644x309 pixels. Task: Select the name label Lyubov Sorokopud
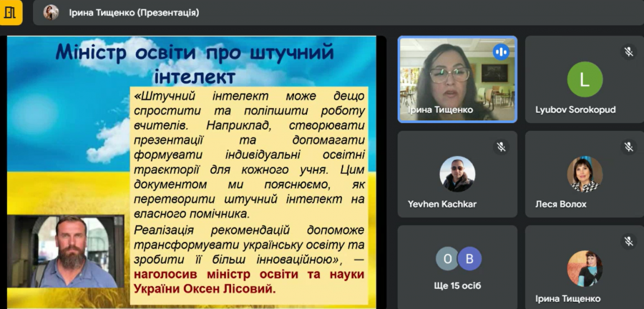click(x=575, y=110)
